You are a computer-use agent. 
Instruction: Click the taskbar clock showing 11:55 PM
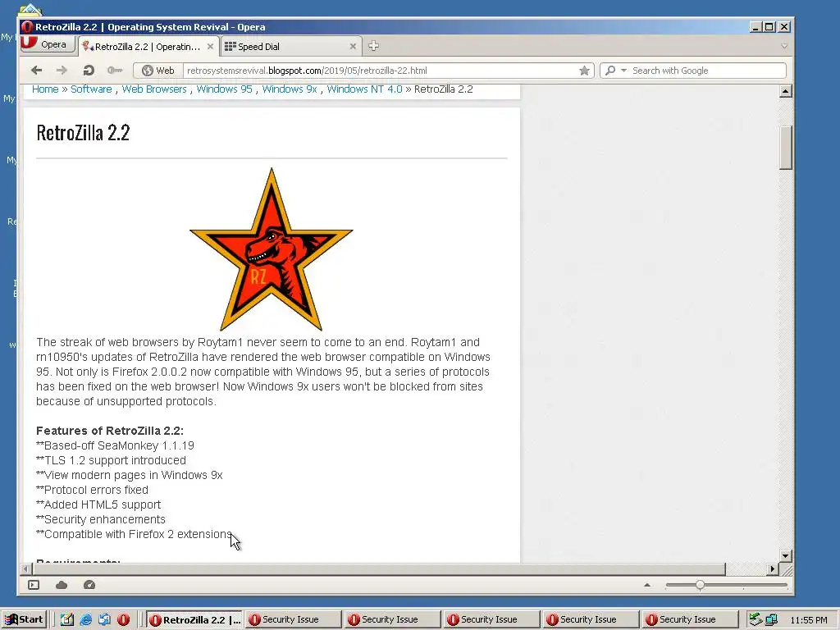pos(809,620)
